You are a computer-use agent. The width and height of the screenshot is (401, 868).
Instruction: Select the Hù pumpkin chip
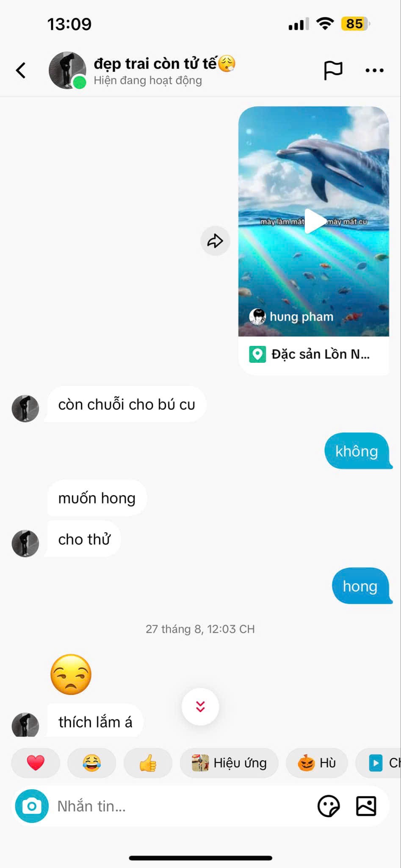click(317, 763)
